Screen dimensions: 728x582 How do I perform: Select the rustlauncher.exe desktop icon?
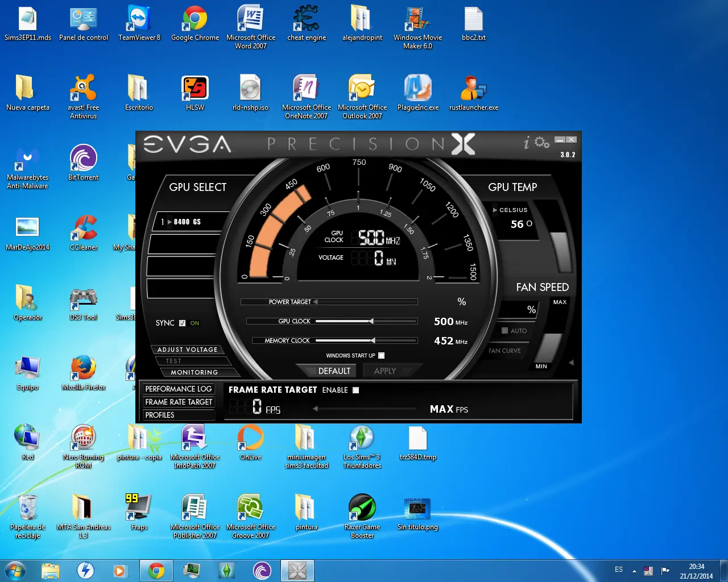[474, 93]
